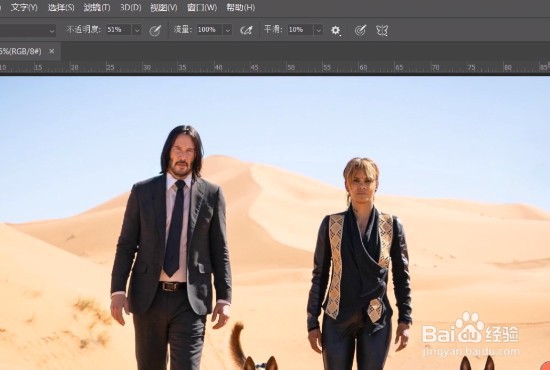Open smoothing options gear icon

[336, 31]
